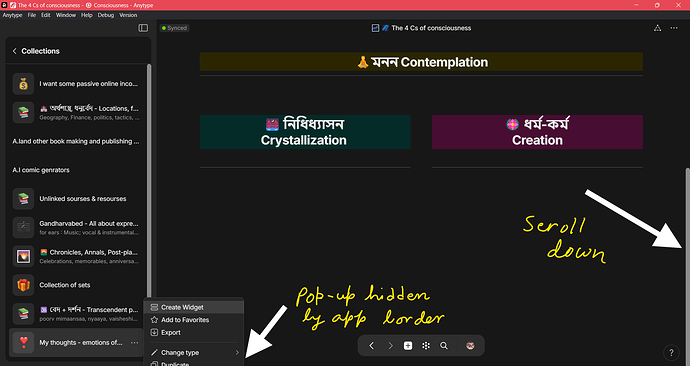This screenshot has height=366, width=690.
Task: Click the flower emoji before ধর্ম-কর্ম heading
Action: (512, 124)
